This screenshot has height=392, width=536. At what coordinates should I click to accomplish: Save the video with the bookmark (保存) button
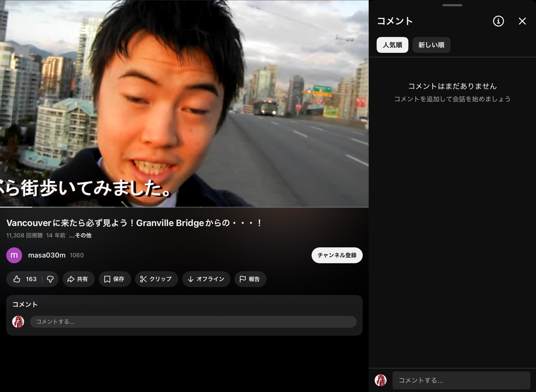coord(114,279)
